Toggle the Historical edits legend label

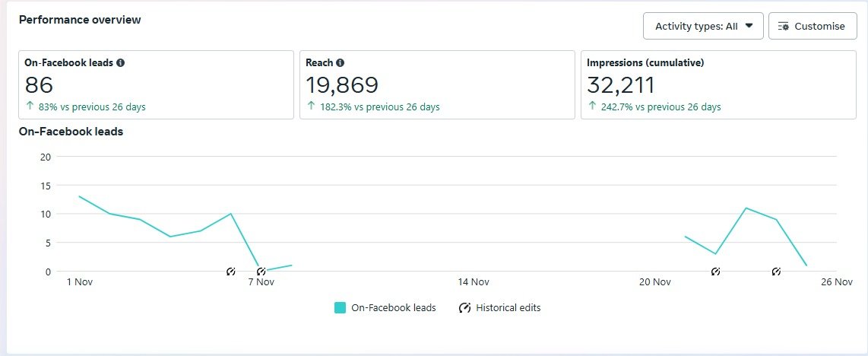508,308
